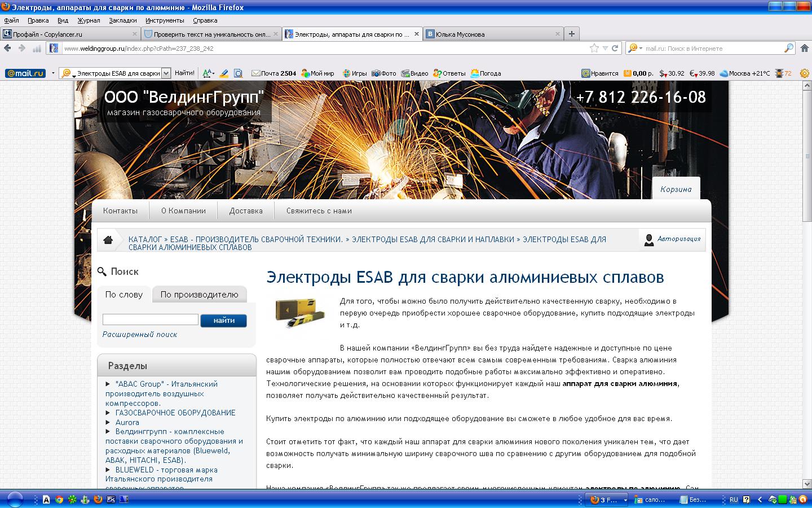Image resolution: width=812 pixels, height=508 pixels.
Task: Click the traffic jam indicator showing 72
Action: [784, 73]
